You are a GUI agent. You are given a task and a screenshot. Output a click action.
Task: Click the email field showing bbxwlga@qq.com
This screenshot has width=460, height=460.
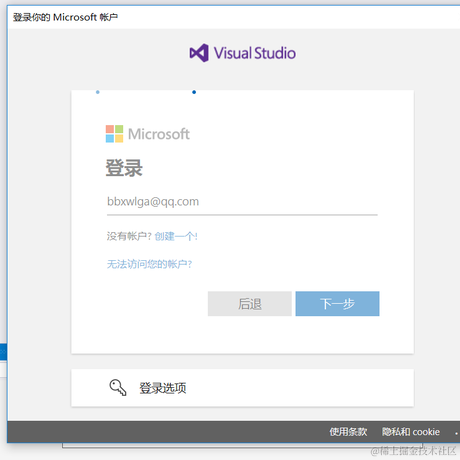coord(242,202)
